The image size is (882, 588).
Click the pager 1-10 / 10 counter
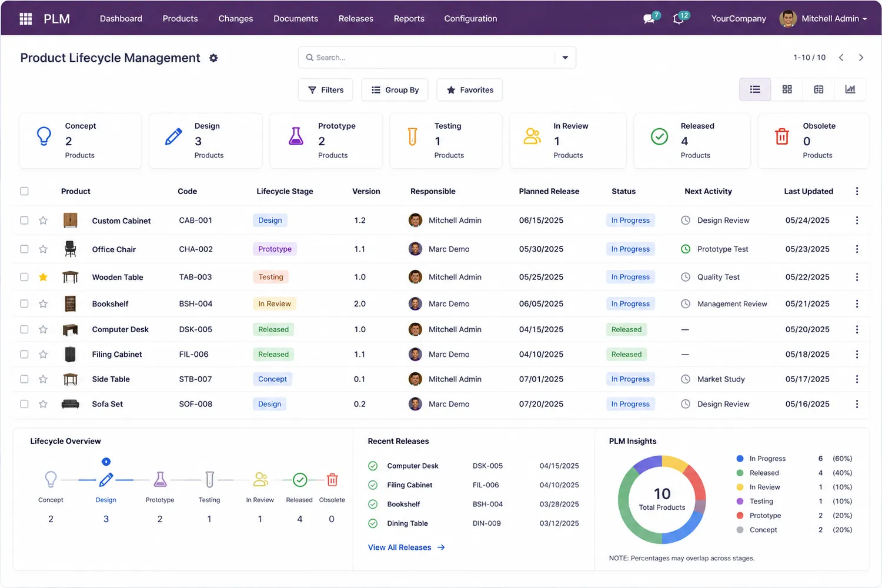click(x=809, y=58)
